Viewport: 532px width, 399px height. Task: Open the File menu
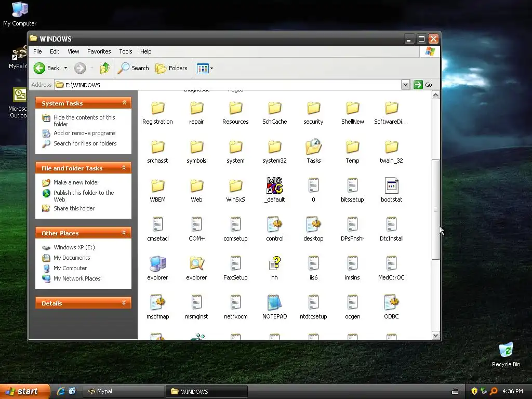(x=37, y=51)
